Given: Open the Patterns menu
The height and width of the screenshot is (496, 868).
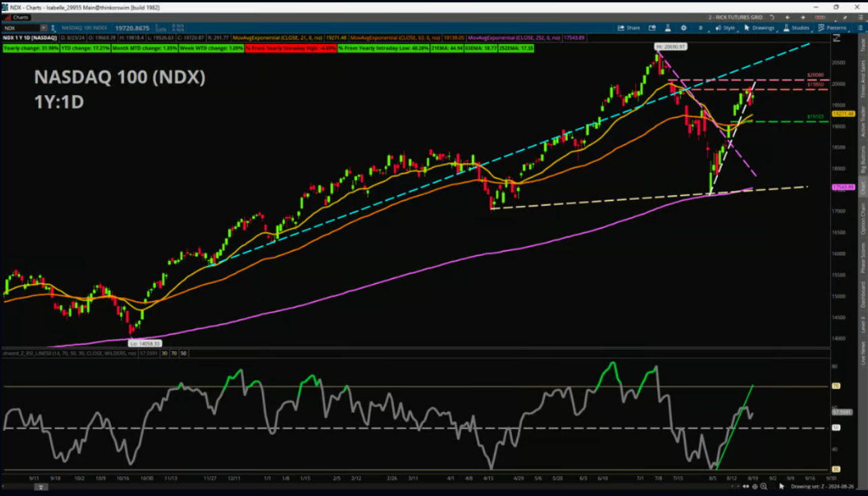Looking at the screenshot, I should (x=831, y=28).
